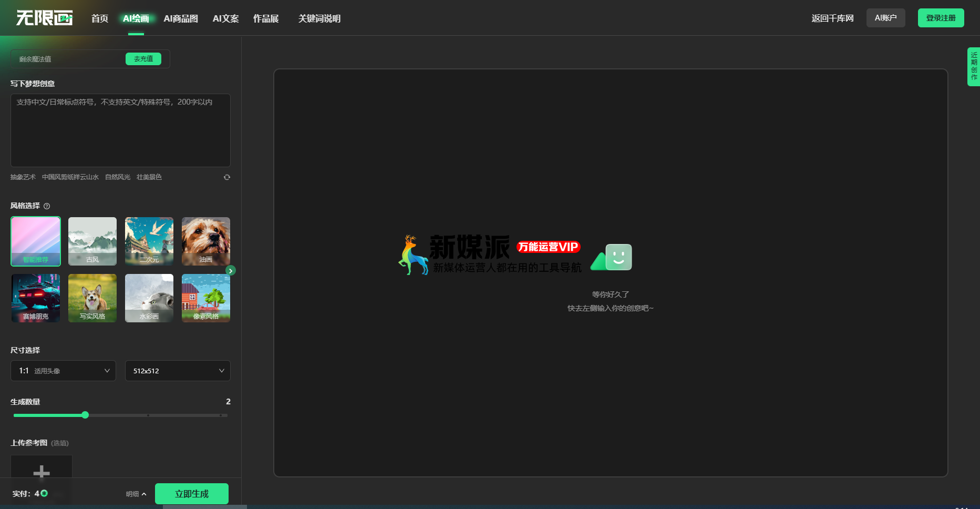Show next styles with green arrow
This screenshot has width=980, height=509.
click(x=231, y=270)
